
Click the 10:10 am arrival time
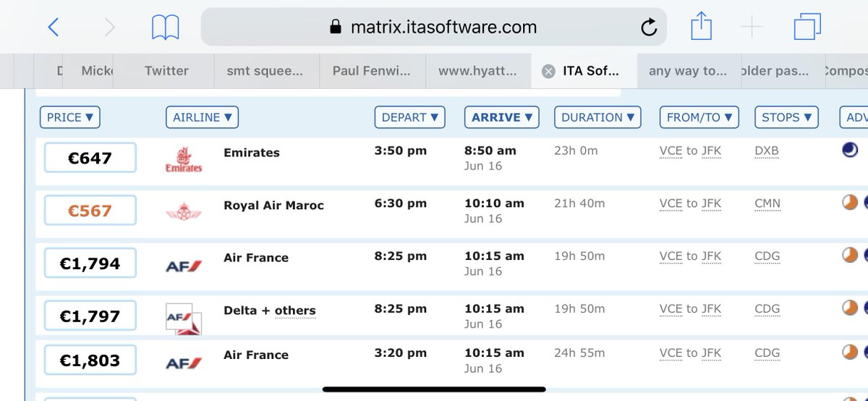click(x=494, y=204)
